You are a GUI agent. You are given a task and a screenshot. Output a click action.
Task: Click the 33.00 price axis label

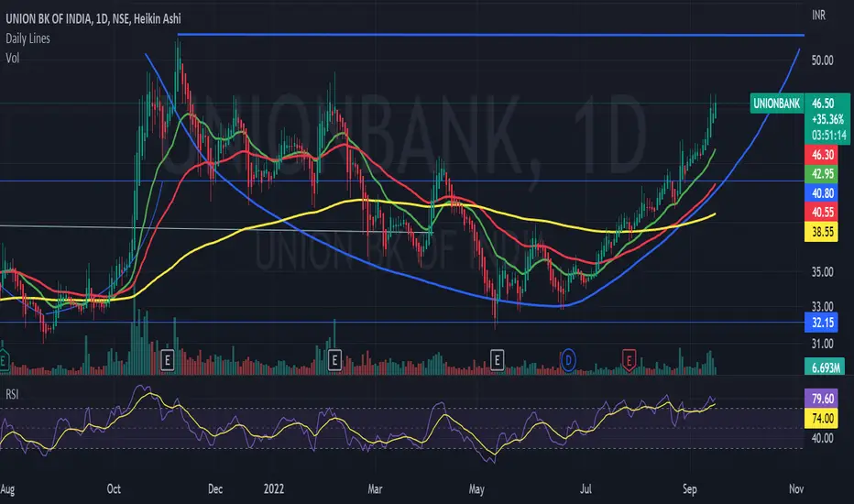(823, 306)
